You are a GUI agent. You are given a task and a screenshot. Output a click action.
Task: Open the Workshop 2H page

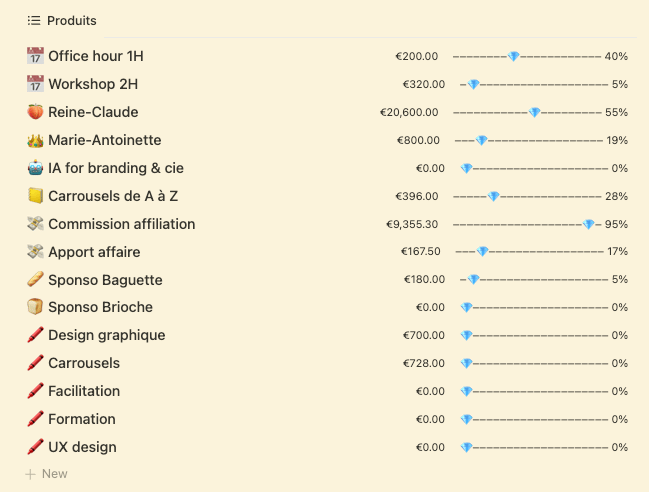[x=93, y=84]
